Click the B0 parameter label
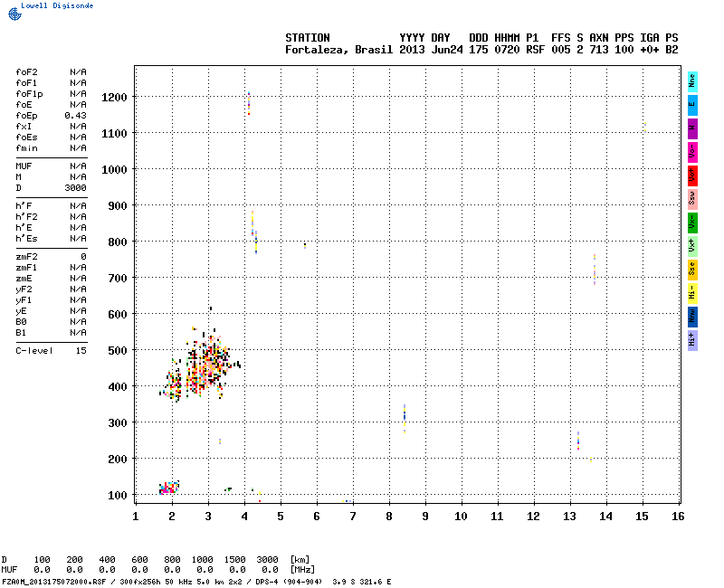Image resolution: width=724 pixels, height=588 pixels. click(x=21, y=322)
